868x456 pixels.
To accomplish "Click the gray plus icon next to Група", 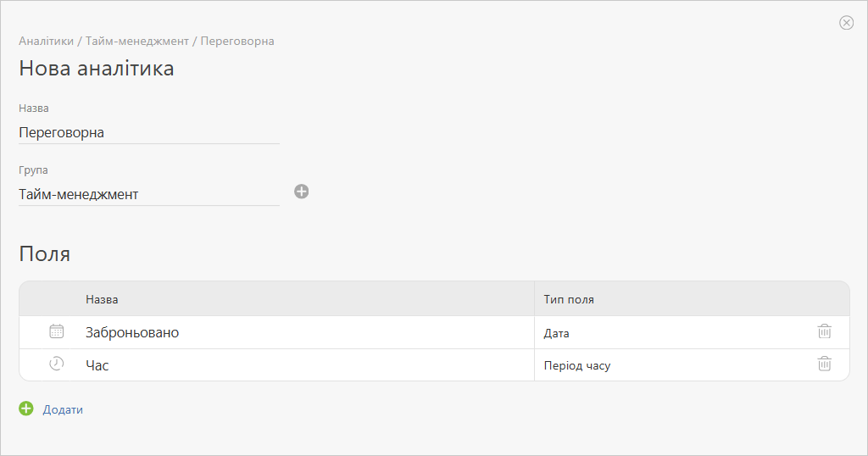I will pyautogui.click(x=301, y=192).
